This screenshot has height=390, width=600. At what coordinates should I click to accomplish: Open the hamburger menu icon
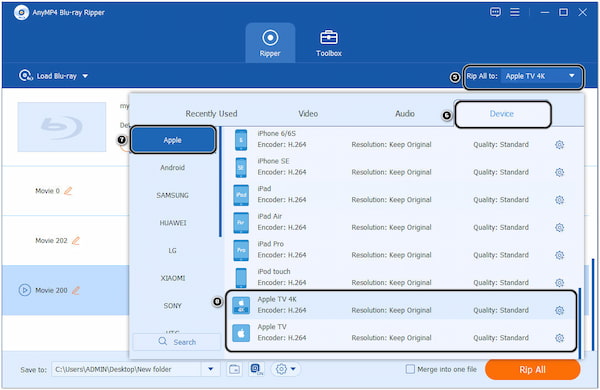point(515,12)
